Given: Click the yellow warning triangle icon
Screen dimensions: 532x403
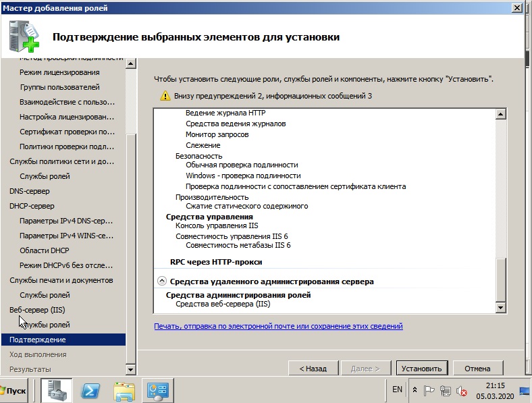Looking at the screenshot, I should [x=165, y=96].
